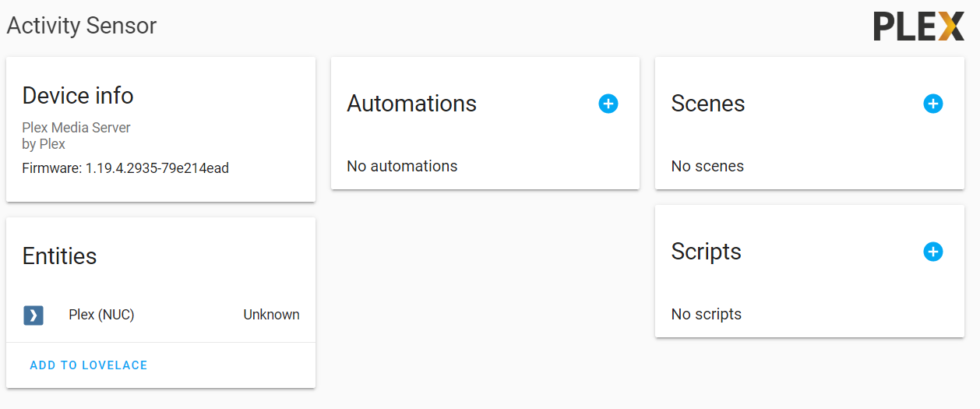Click the 'No automations' text

click(x=402, y=166)
